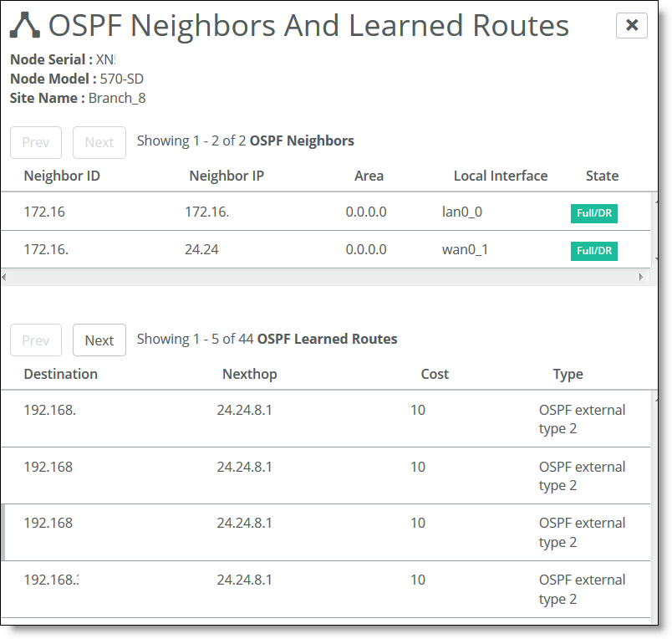
Task: Go to next page of OSPF Learned Routes
Action: click(99, 340)
